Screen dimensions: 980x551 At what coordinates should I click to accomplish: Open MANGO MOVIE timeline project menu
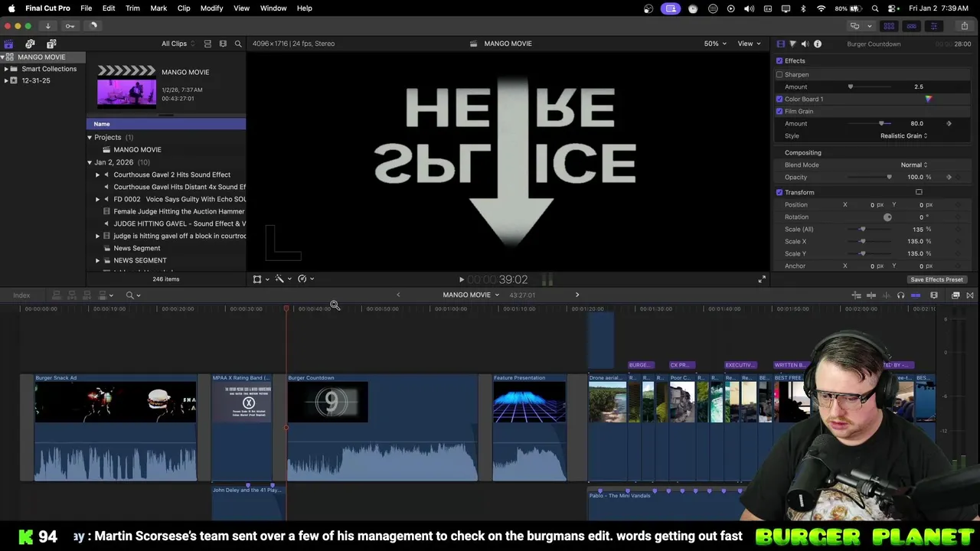tap(470, 295)
